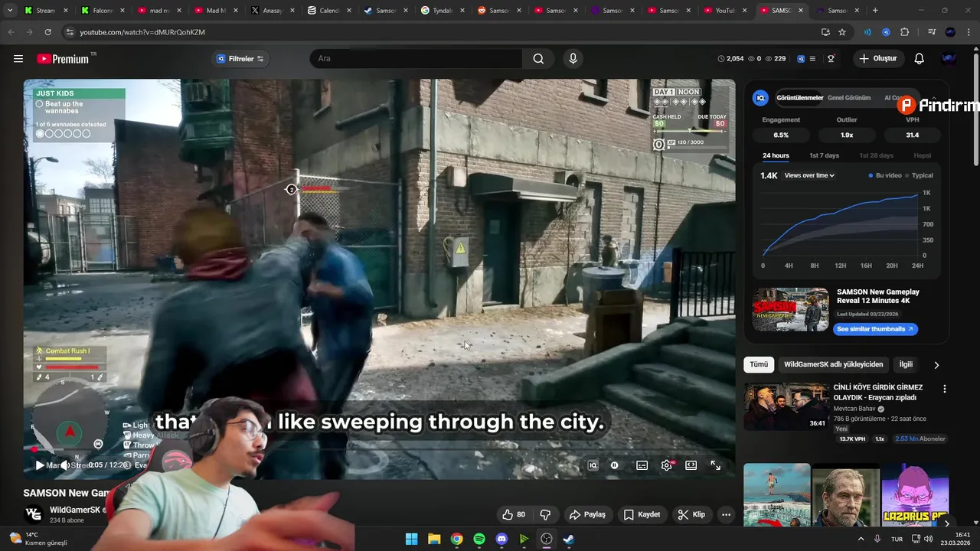Image resolution: width=980 pixels, height=551 pixels.
Task: Create a clip with Klip
Action: tap(691, 514)
